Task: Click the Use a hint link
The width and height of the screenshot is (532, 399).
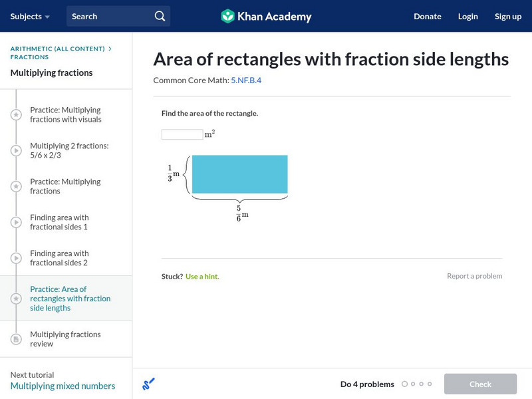Action: tap(201, 276)
